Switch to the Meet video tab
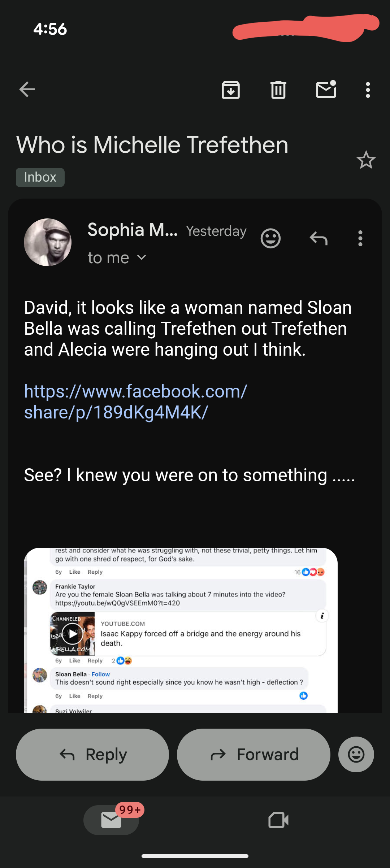The image size is (390, 868). 278,820
